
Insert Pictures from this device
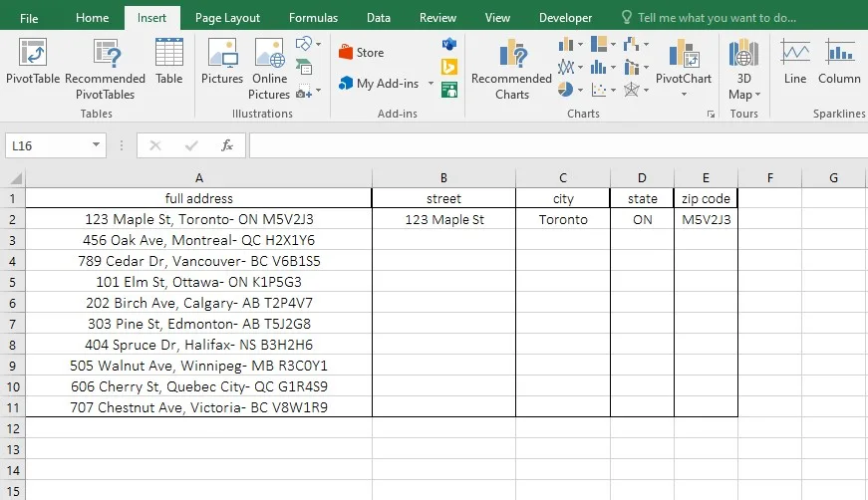click(222, 62)
